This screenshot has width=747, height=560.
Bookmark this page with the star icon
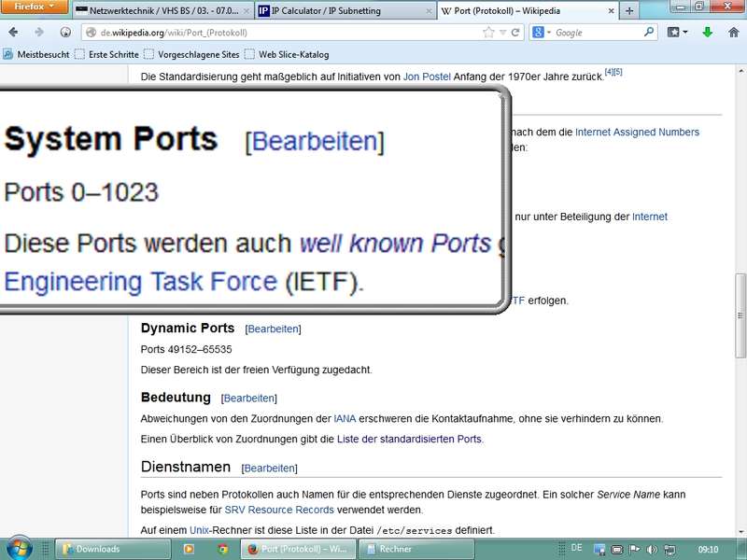pos(488,33)
